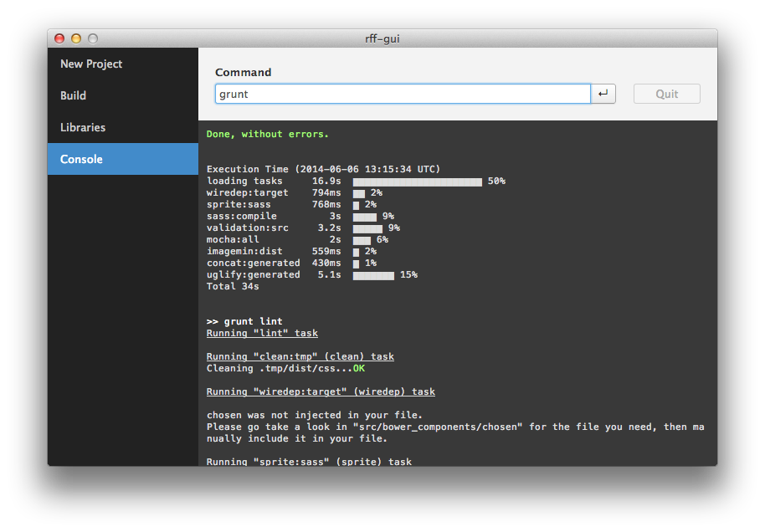Click the 'validation:src' timing row

[x=303, y=228]
